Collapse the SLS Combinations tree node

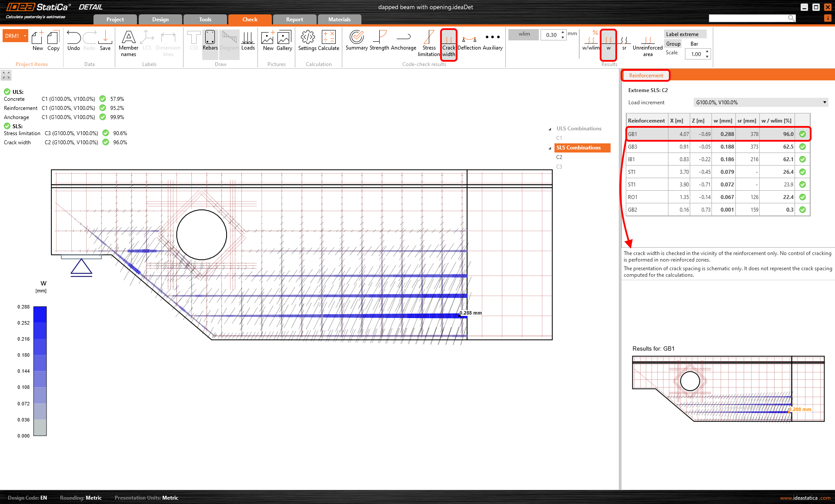pos(550,147)
